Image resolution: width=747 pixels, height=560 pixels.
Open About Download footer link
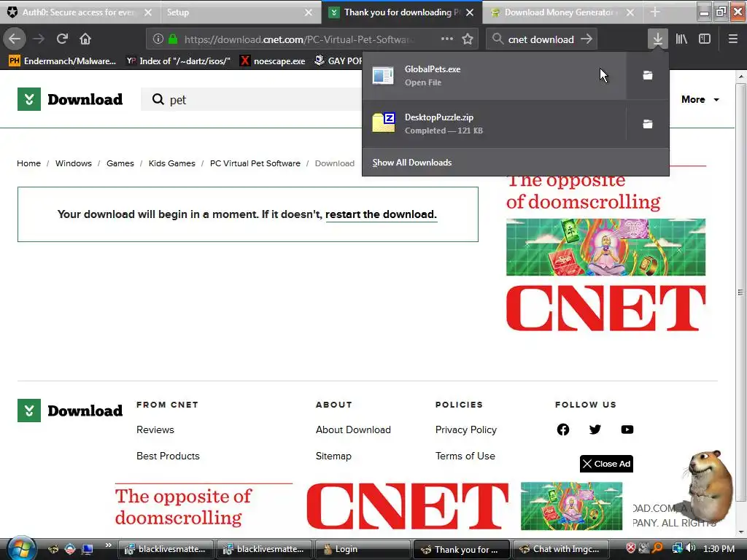[353, 429]
